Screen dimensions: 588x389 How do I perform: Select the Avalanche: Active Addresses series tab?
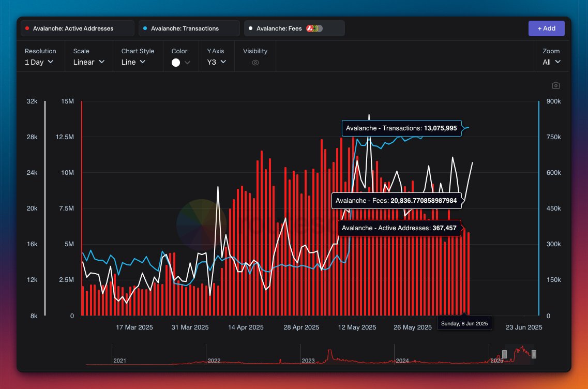[77, 28]
